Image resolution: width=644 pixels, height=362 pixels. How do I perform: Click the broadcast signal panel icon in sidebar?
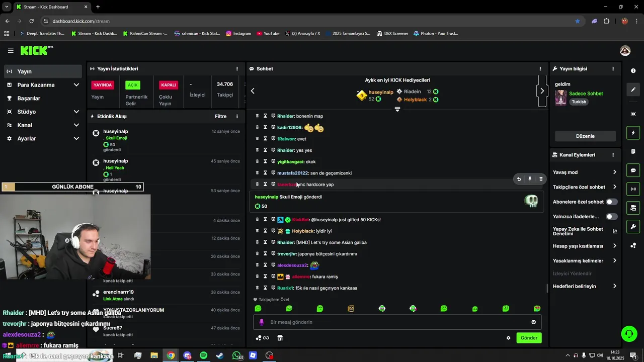(x=633, y=189)
